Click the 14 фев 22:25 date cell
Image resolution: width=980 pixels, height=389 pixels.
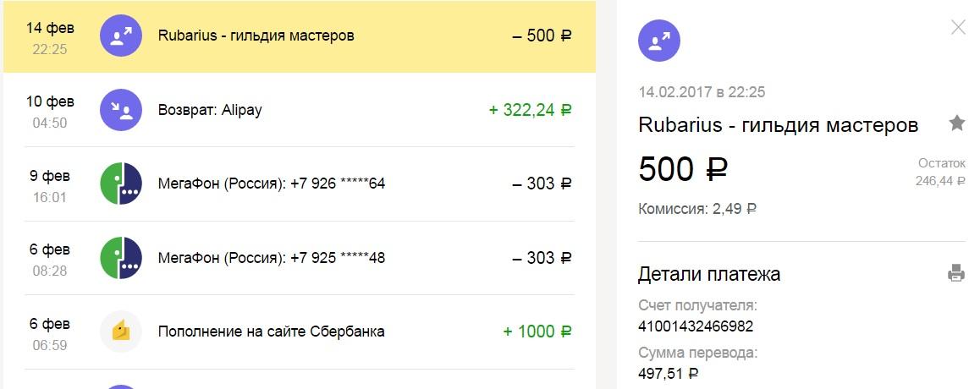pos(51,38)
